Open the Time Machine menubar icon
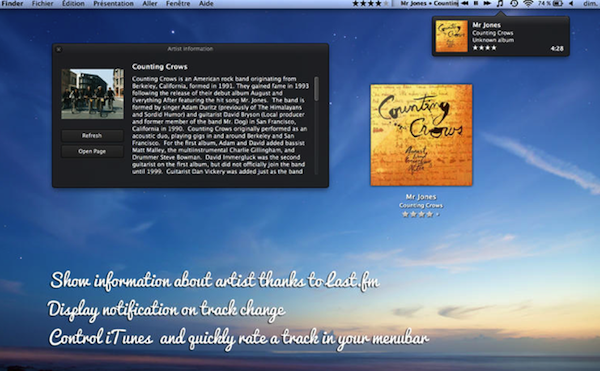Screen dimensions: 600x371 coord(514,3)
